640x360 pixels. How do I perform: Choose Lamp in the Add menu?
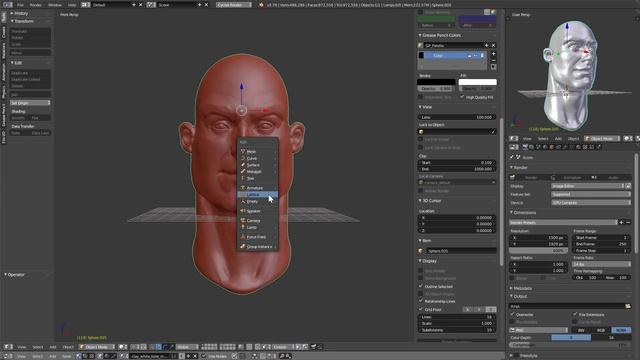click(258, 227)
